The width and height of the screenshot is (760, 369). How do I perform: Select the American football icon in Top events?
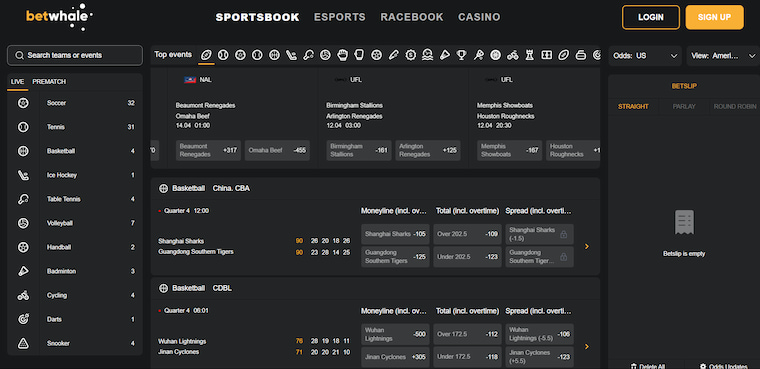206,55
